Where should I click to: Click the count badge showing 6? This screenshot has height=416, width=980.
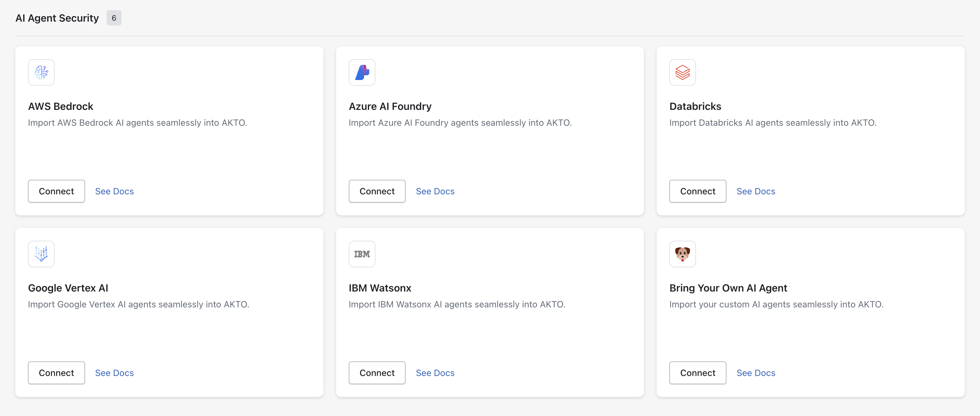[x=114, y=18]
